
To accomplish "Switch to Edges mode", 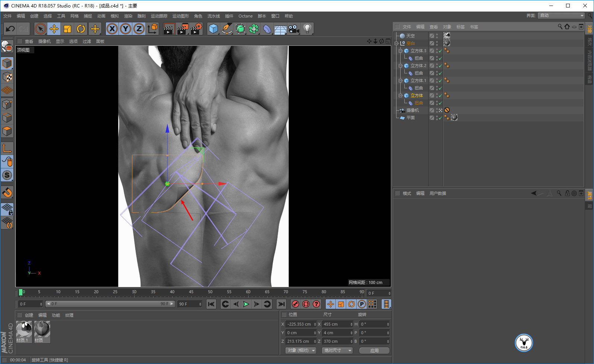I will click(7, 118).
